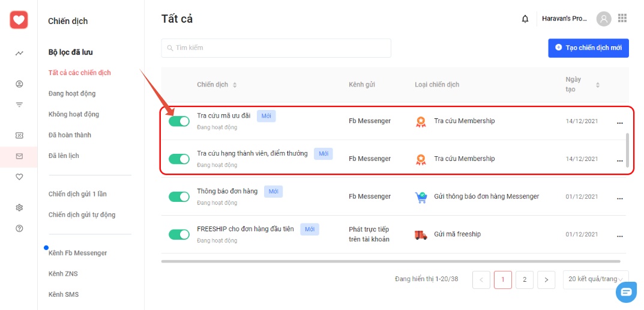Open more options for Thông báo đơn hàng

pos(620,199)
